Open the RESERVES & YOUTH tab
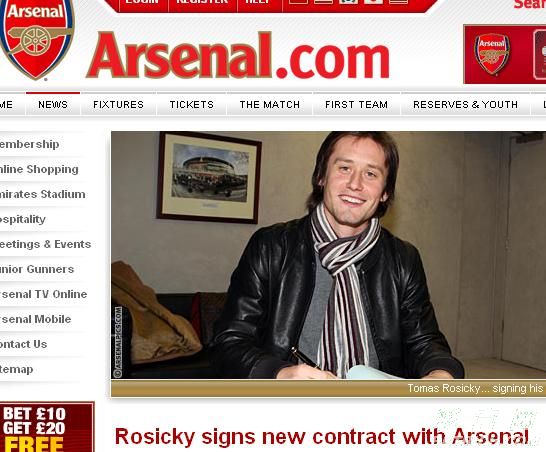 coord(465,104)
